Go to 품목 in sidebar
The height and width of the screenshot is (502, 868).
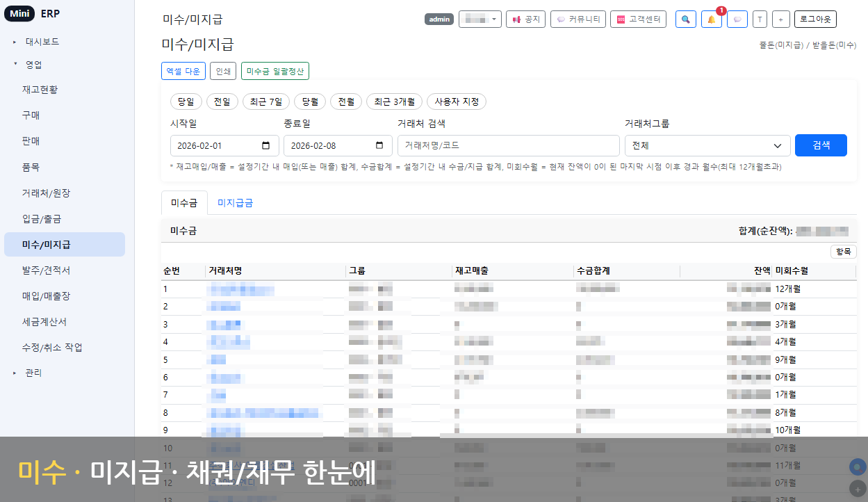31,167
